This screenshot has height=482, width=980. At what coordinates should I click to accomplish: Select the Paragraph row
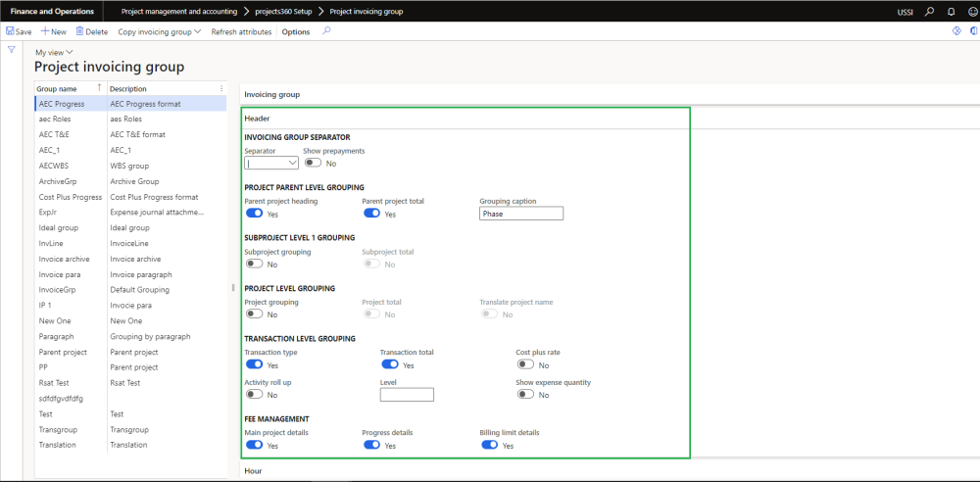pyautogui.click(x=130, y=336)
